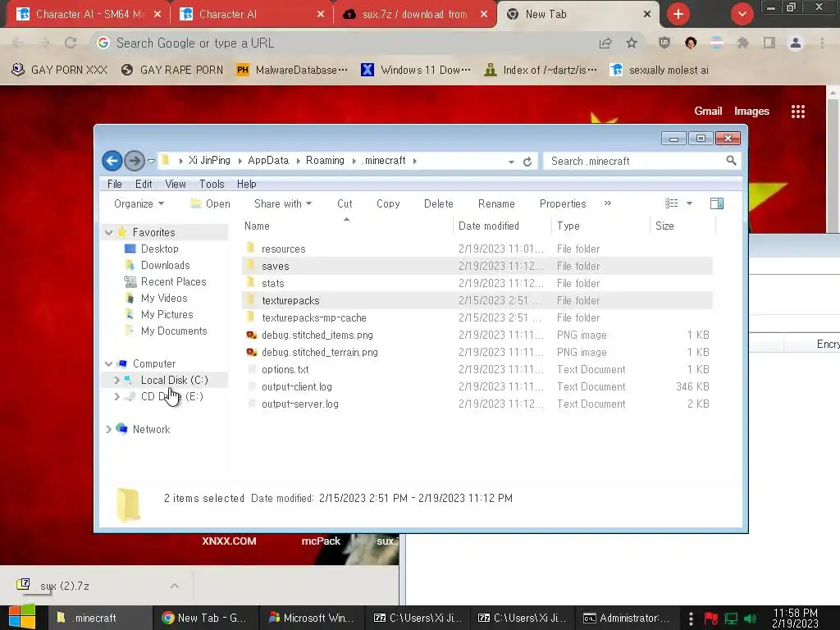Expand the CD Drive (E:) tree node

tap(116, 396)
